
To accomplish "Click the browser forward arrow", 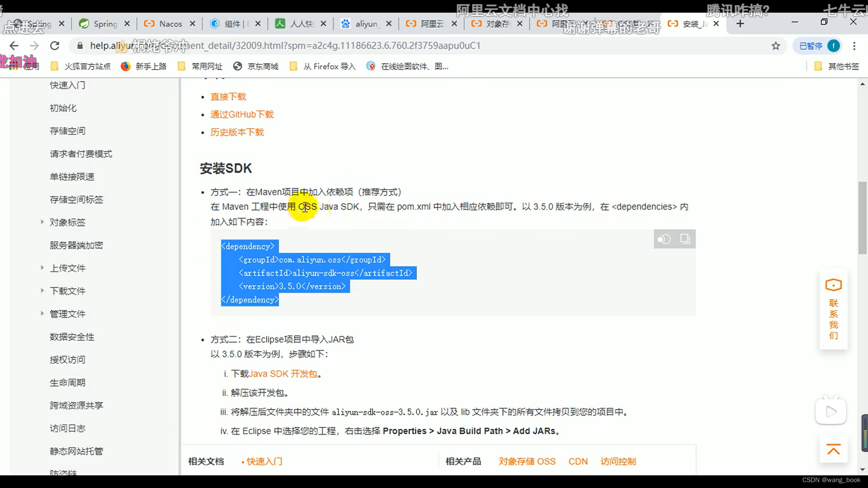I will coord(34,46).
